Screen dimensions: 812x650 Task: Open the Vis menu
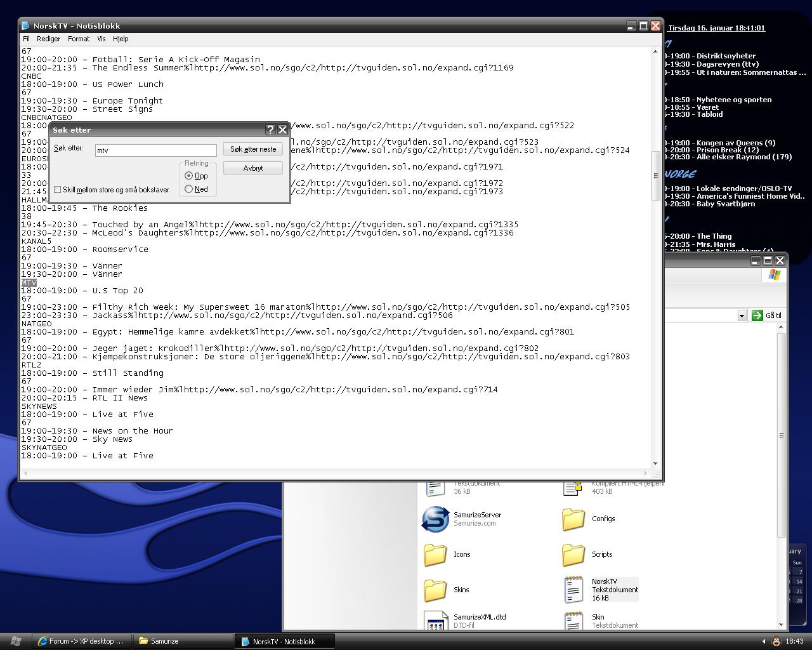click(101, 39)
